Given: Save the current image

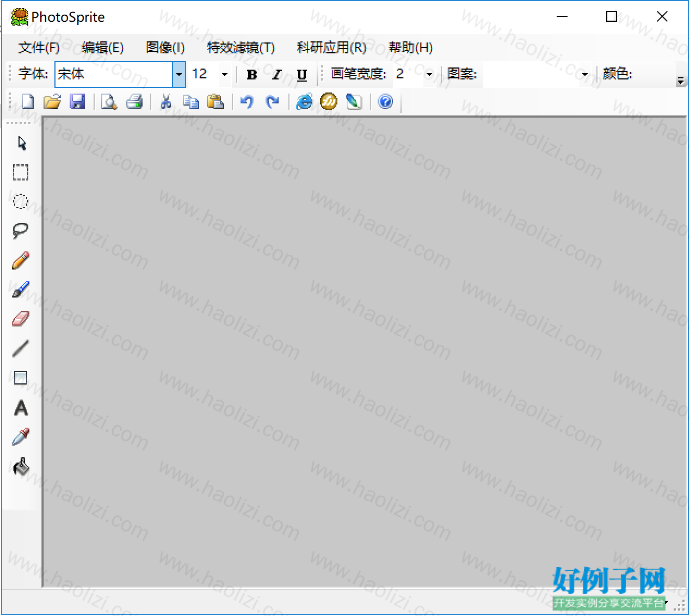Looking at the screenshot, I should point(77,102).
